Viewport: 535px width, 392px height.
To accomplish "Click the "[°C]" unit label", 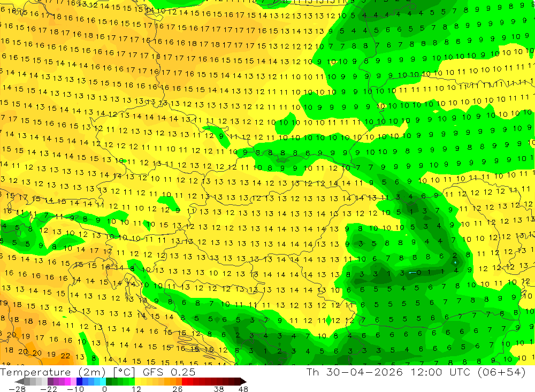I will (124, 372).
